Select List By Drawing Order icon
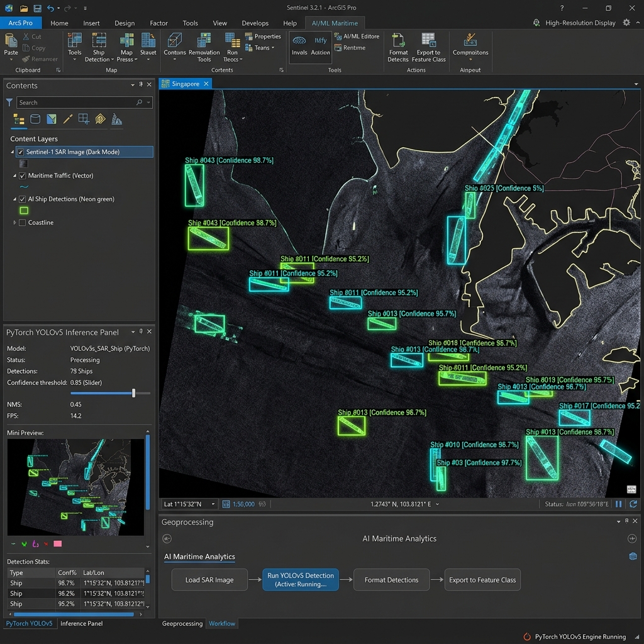Screen dimensions: 644x644 (x=19, y=119)
